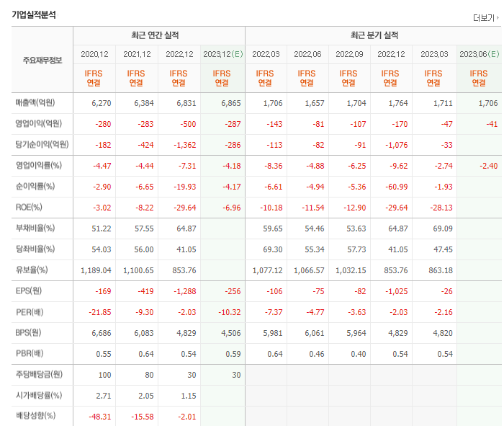This screenshot has height=426, width=504.
Task: Click the 매출액(억원) row label
Action: point(35,102)
